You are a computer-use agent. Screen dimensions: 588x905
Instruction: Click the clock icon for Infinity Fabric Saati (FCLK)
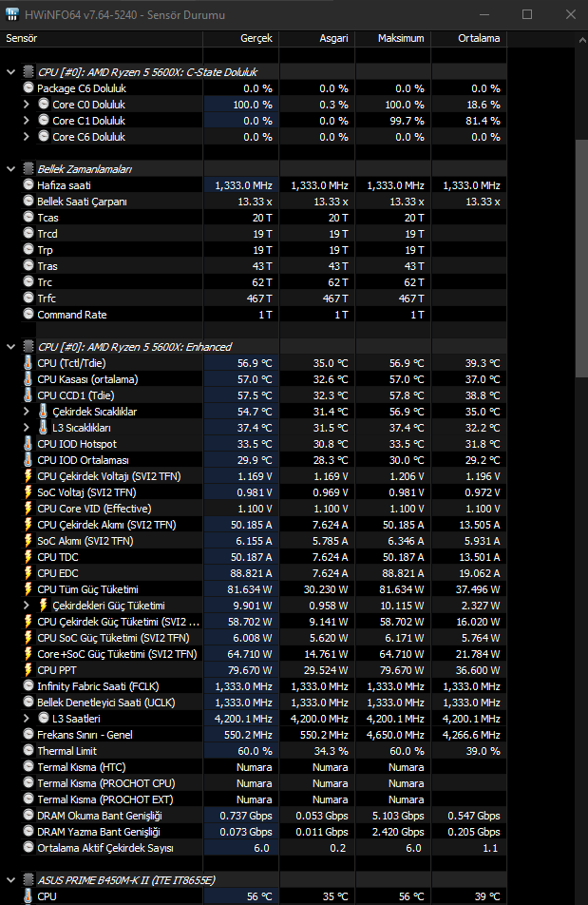[x=28, y=685]
